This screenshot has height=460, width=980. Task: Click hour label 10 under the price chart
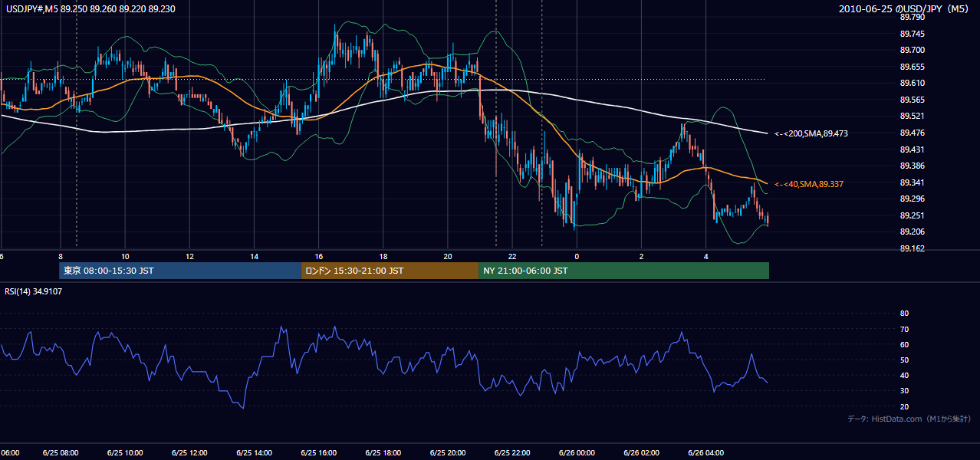point(124,256)
